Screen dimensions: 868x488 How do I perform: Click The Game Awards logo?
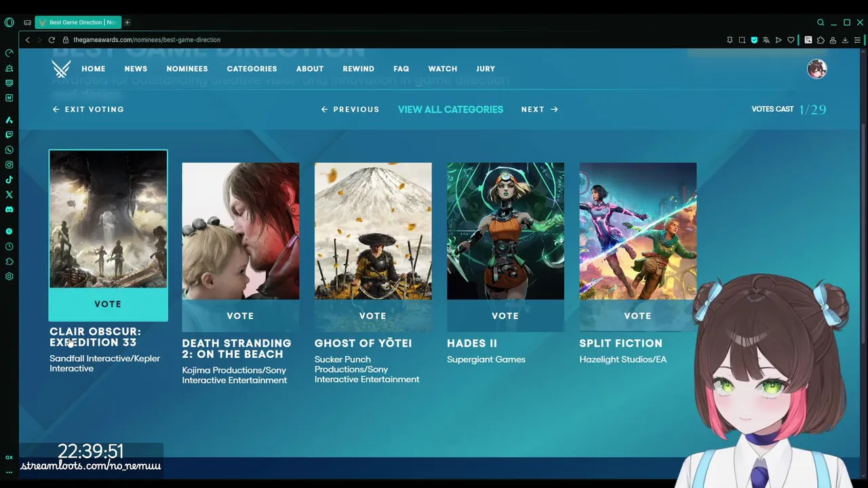(61, 69)
